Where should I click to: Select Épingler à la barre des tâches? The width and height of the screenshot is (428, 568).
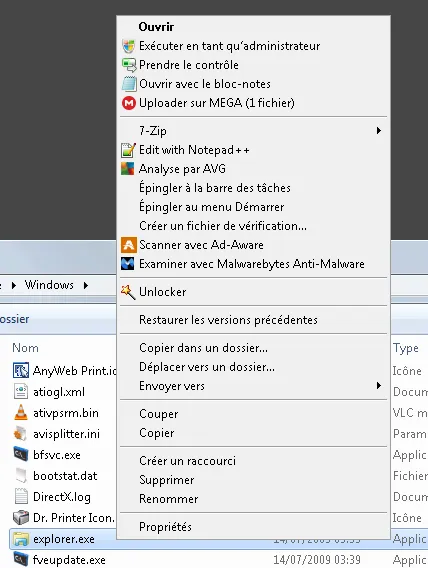pos(215,188)
